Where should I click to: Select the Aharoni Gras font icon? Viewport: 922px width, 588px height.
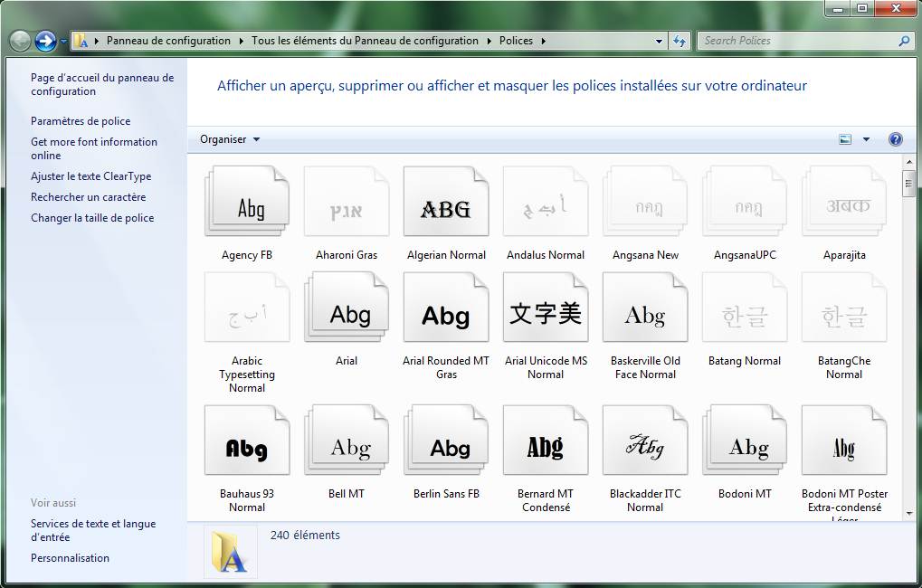coord(347,202)
